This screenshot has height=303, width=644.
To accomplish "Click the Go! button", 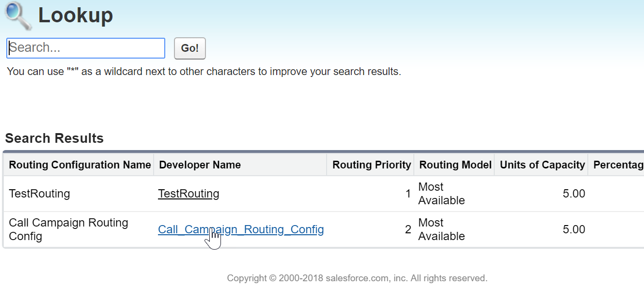I will click(190, 48).
